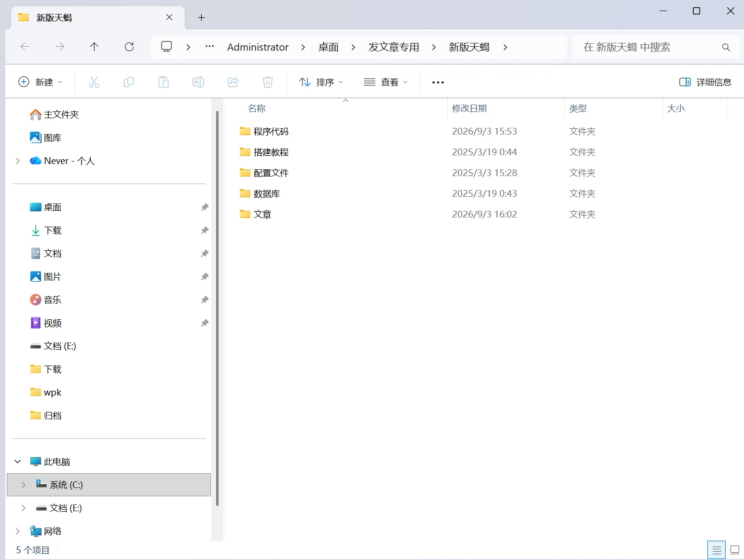Click Administrator in the breadcrumb
The height and width of the screenshot is (560, 744).
258,47
